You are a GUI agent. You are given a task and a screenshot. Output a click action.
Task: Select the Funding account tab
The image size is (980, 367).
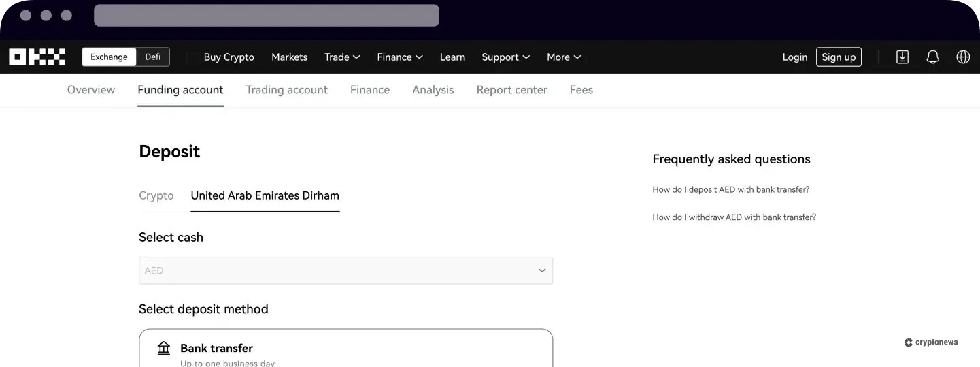tap(180, 90)
